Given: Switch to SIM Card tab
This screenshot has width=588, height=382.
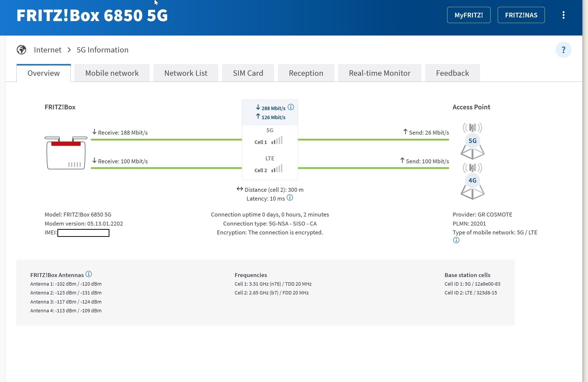Looking at the screenshot, I should (x=248, y=73).
